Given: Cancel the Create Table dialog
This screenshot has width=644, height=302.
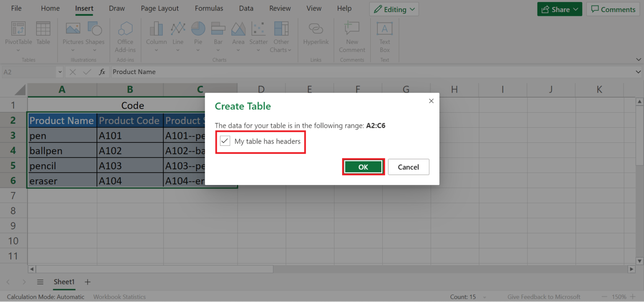Looking at the screenshot, I should coord(408,167).
